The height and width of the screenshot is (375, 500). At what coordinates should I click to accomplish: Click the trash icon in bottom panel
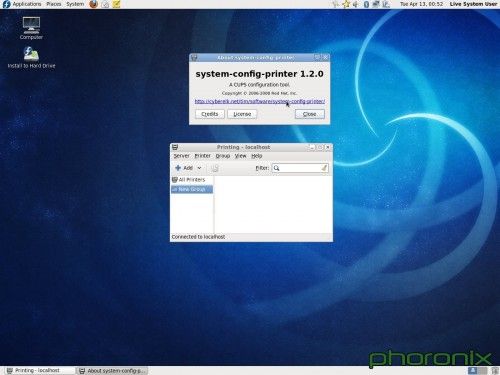click(495, 370)
